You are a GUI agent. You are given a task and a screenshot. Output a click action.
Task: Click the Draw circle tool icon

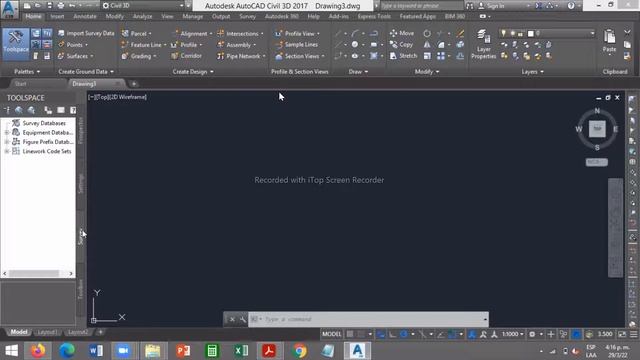pos(355,44)
